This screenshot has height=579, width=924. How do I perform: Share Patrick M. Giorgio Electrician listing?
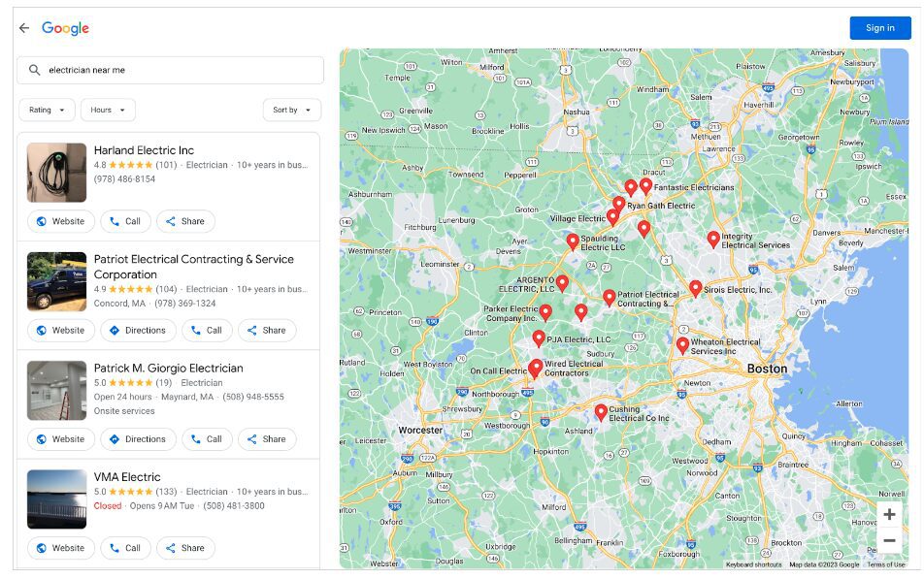(x=267, y=439)
